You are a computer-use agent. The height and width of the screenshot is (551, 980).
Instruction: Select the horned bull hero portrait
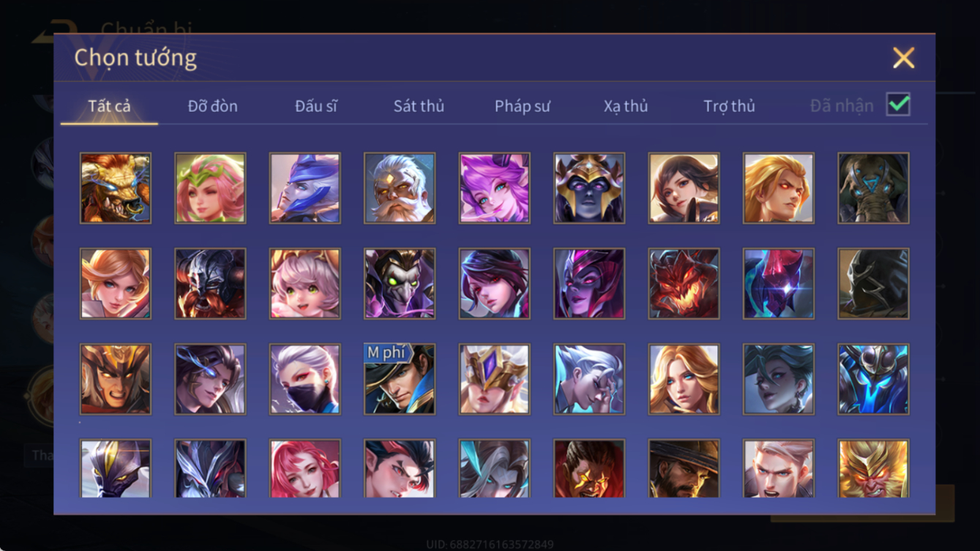(x=116, y=188)
